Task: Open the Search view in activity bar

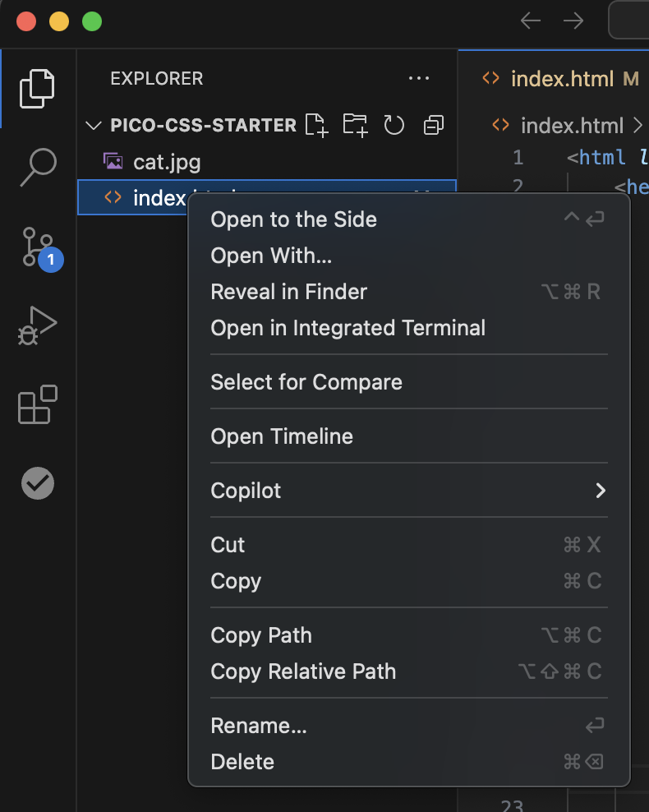Action: click(38, 167)
